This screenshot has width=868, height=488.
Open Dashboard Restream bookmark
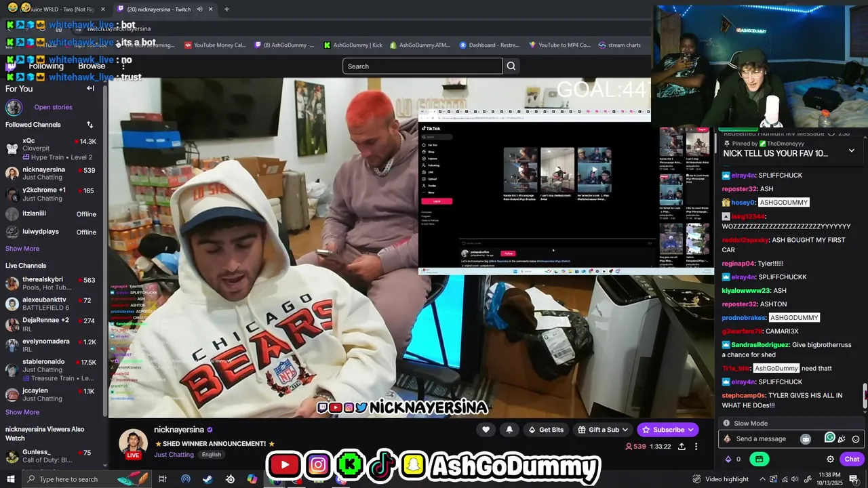pyautogui.click(x=488, y=45)
